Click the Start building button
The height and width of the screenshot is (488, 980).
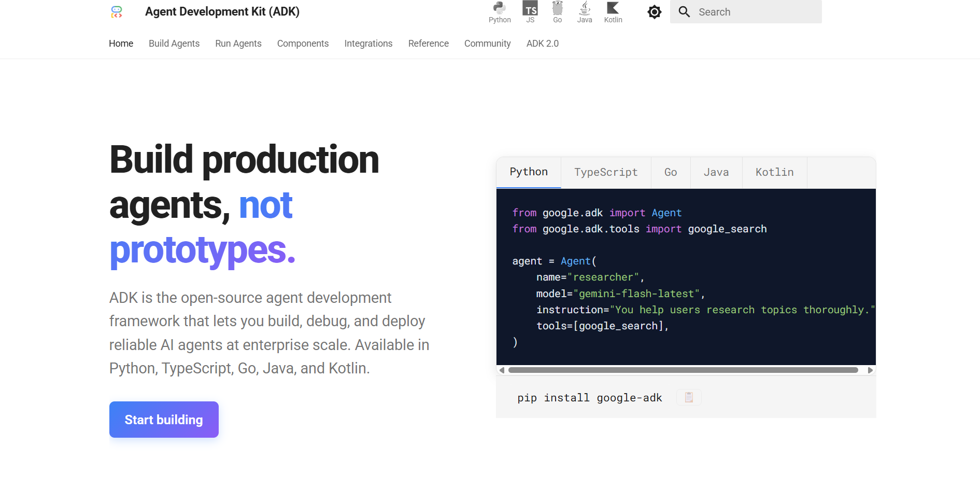[x=164, y=420]
